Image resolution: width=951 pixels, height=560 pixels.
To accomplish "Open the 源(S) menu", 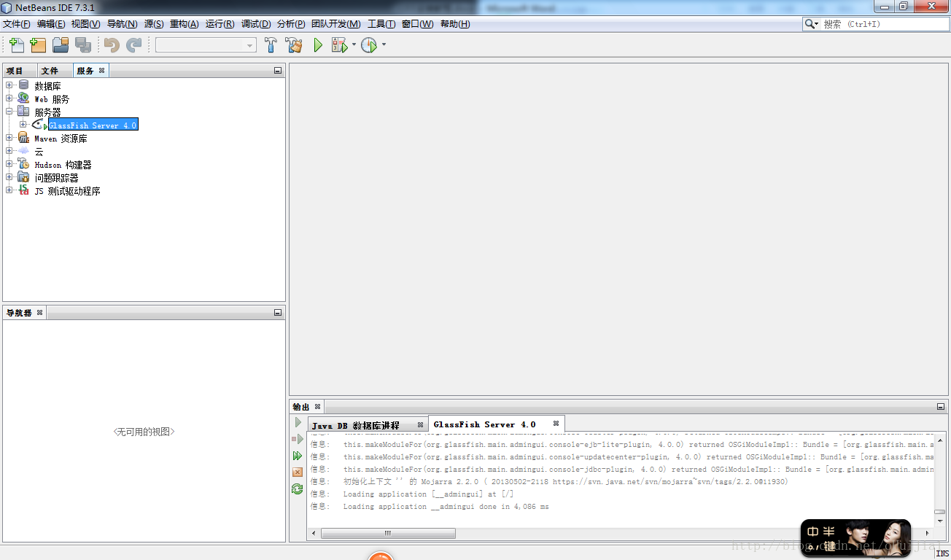I will pyautogui.click(x=154, y=24).
